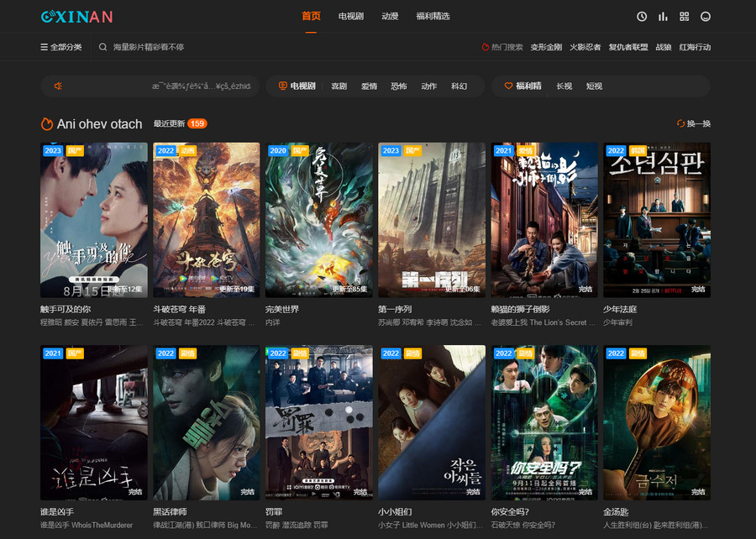Open watch history clock icon
756x539 pixels.
point(642,16)
